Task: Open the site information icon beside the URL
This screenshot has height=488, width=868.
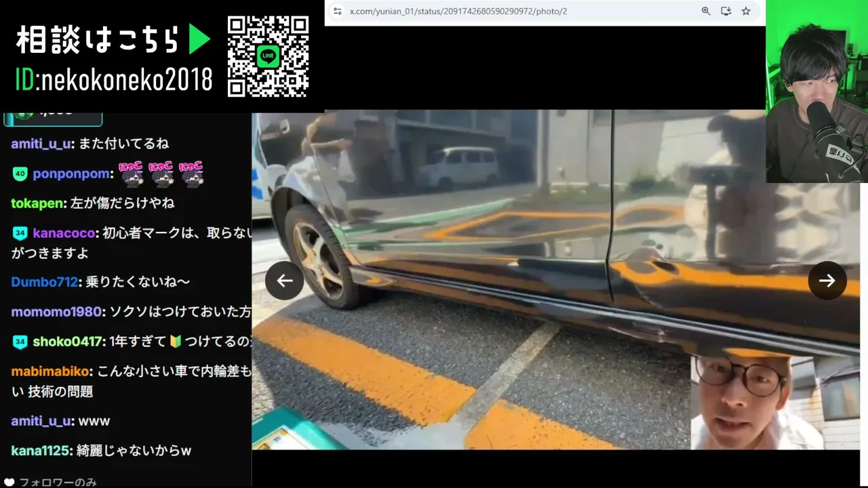Action: click(338, 12)
